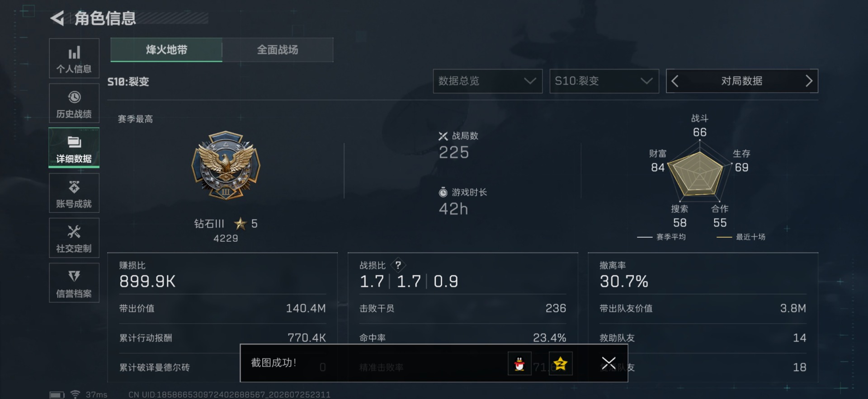Share screenshot to Qzone star icon

(561, 363)
